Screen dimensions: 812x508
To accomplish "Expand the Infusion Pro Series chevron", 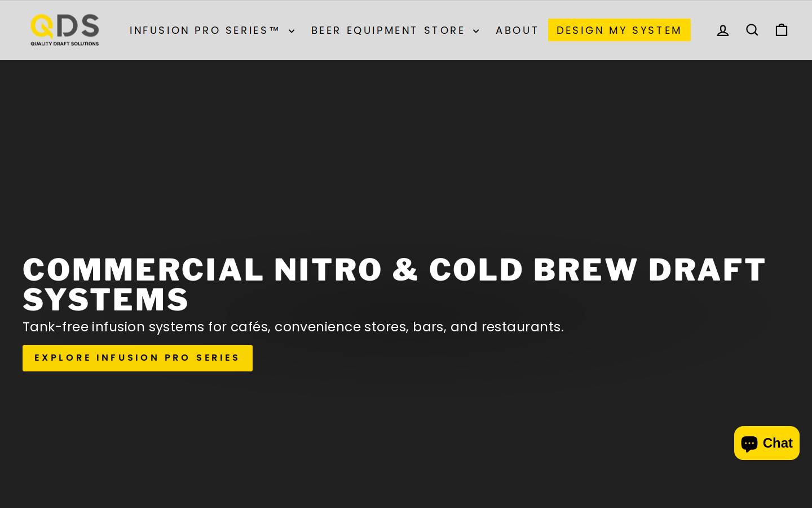I will [292, 31].
